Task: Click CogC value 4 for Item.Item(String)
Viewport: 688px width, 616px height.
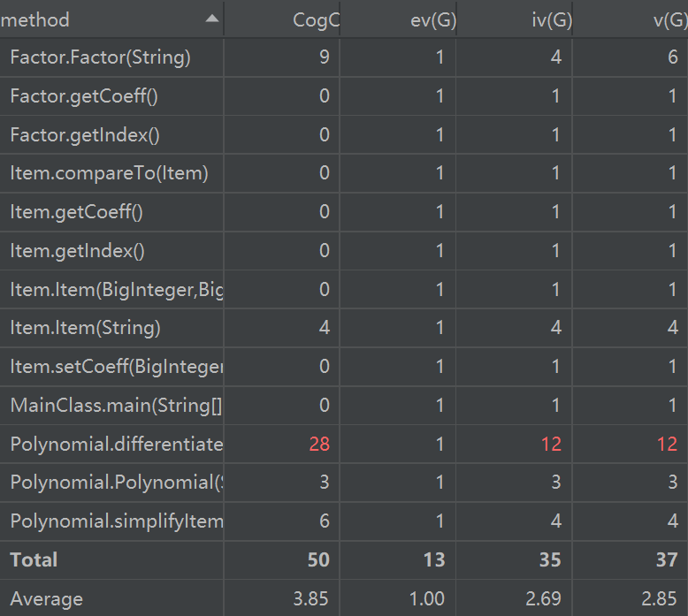Action: pos(325,328)
